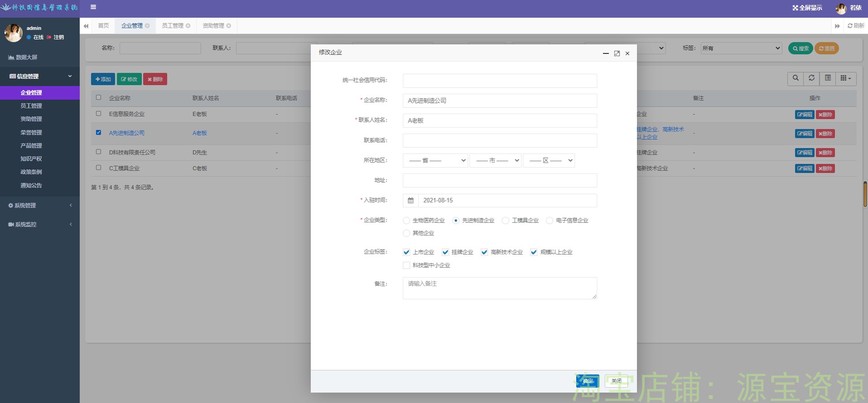Click the orange 重置 reset button
The width and height of the screenshot is (868, 403).
coord(827,48)
